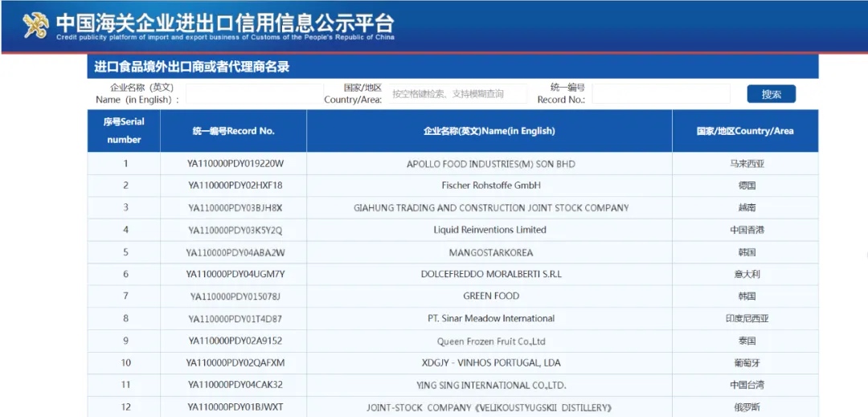Click serial number 12 cell
Screen dimensions: 868x417
124,407
